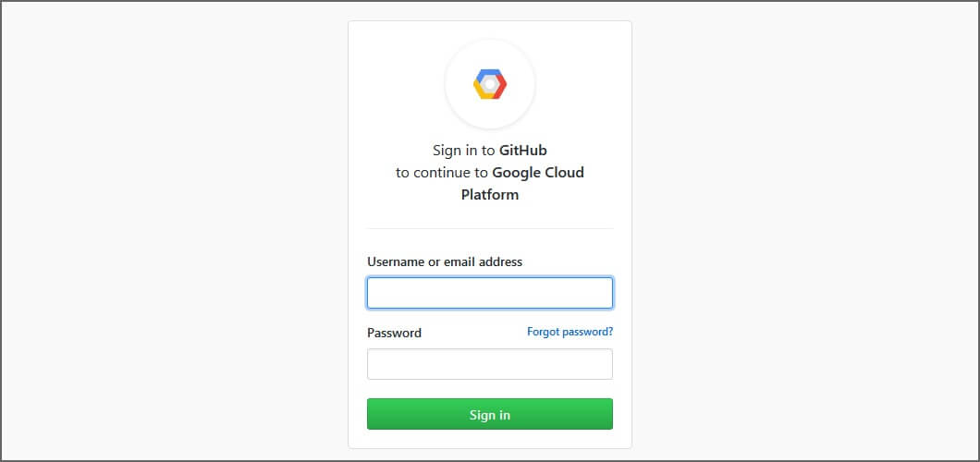Click the Google Cloud Platform hexagon logo
The width and height of the screenshot is (980, 462).
[490, 84]
